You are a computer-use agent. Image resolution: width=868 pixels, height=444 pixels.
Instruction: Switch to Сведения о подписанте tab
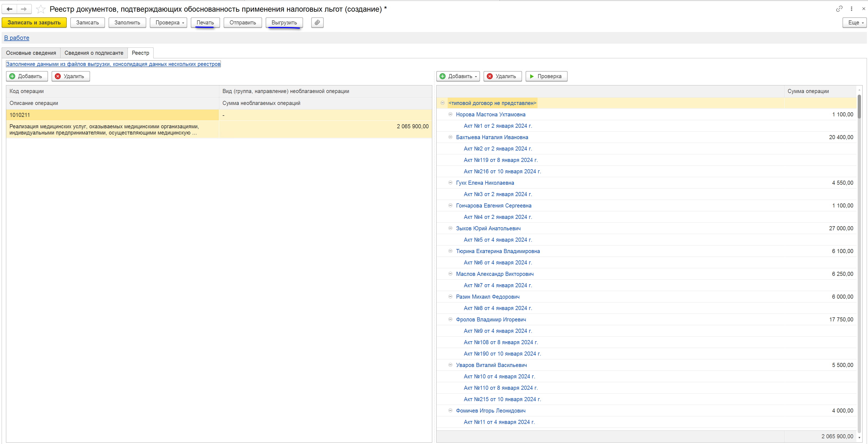(94, 53)
